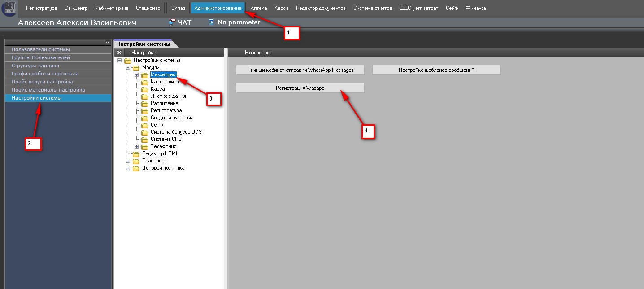Collapse the left sidebar with double-arrow icon

[107, 42]
